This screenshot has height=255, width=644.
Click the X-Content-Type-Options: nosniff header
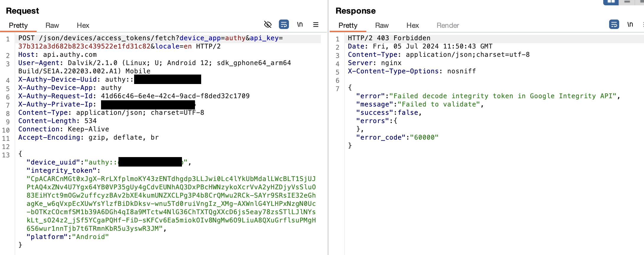[x=412, y=71]
